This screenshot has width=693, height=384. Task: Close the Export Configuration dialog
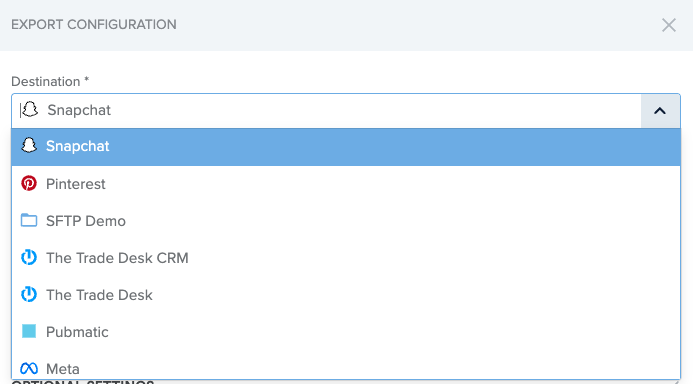pos(669,25)
